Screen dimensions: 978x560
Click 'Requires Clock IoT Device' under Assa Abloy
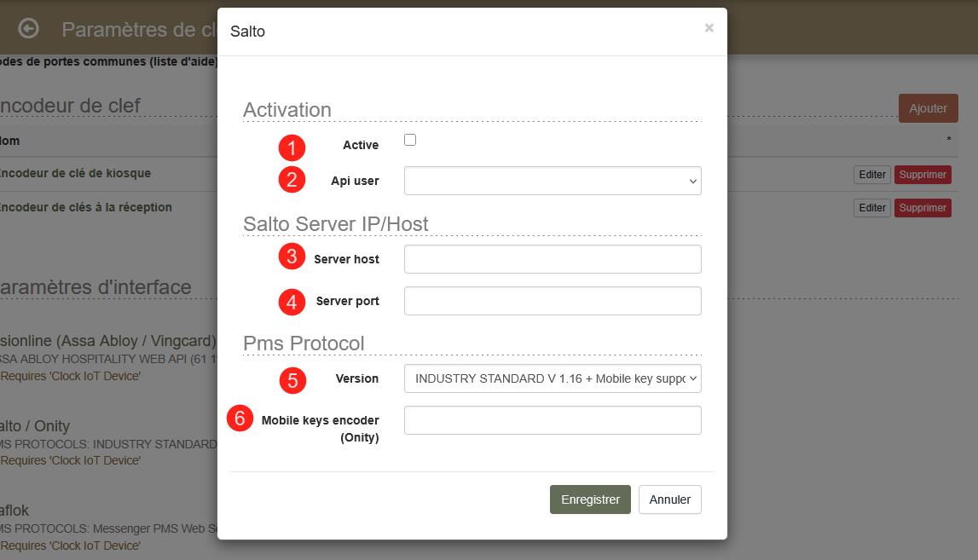[x=71, y=376]
